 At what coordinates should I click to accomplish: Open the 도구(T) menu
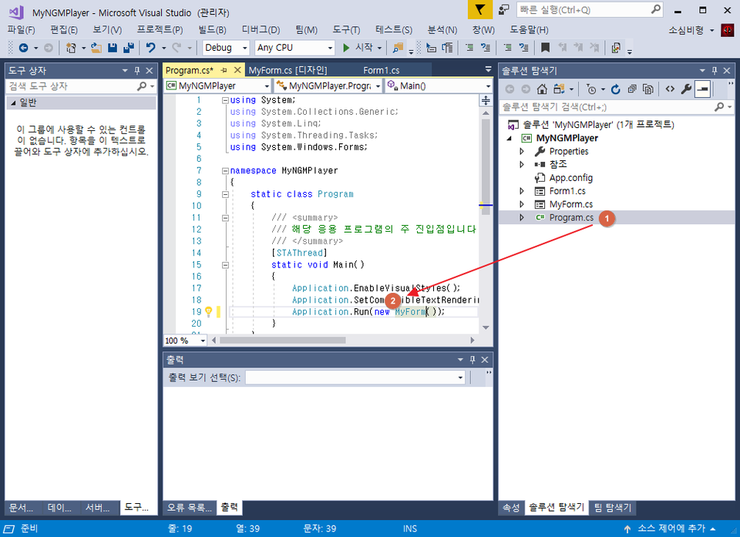coord(346,30)
